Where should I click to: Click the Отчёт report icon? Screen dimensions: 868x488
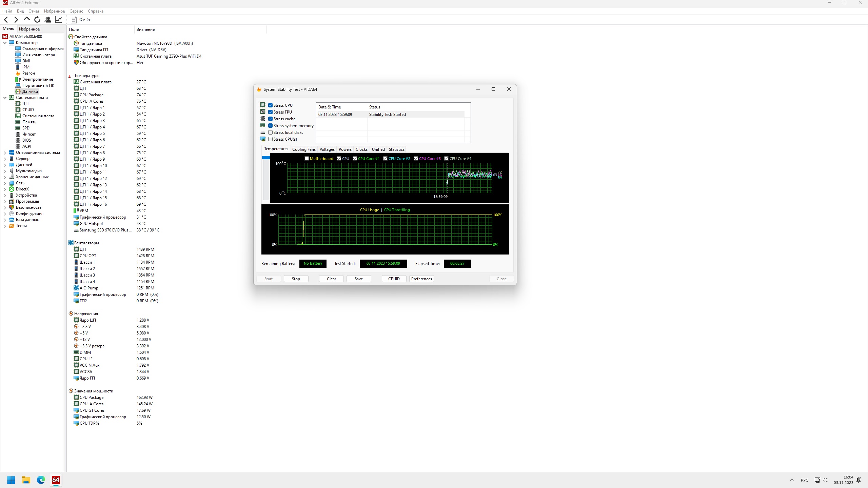tap(74, 20)
